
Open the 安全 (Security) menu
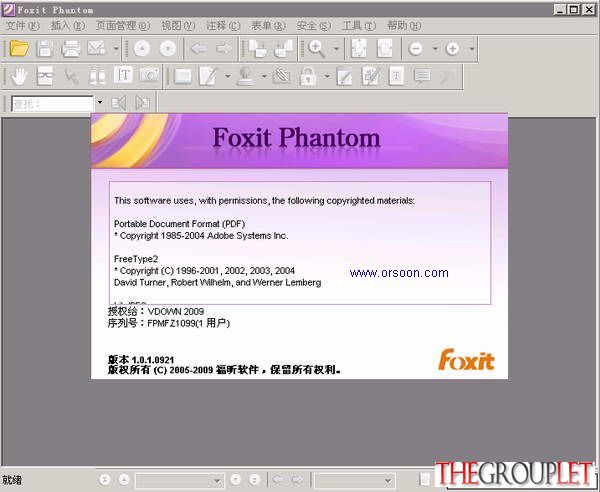tap(313, 26)
